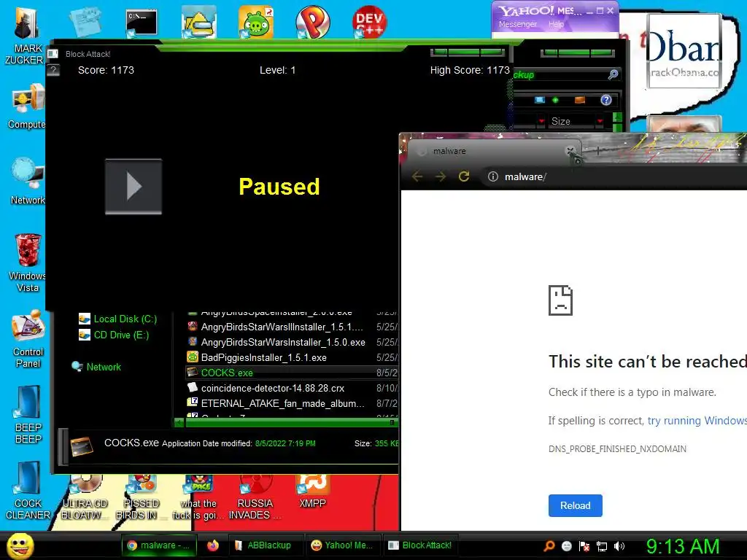Switch to Block Attack! taskbar button

tap(421, 545)
